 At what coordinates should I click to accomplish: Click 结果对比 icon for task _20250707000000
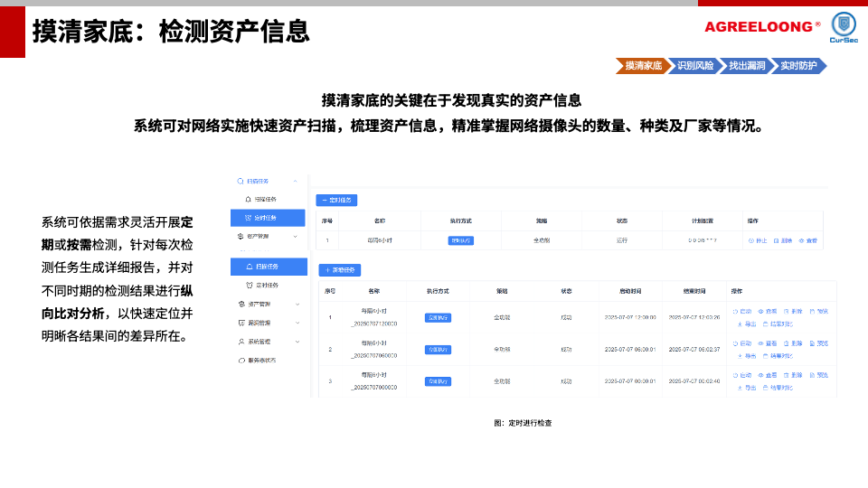point(765,388)
